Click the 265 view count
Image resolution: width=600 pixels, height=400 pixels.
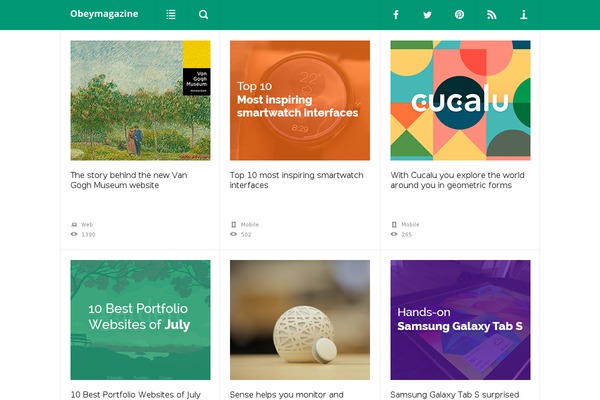[406, 235]
